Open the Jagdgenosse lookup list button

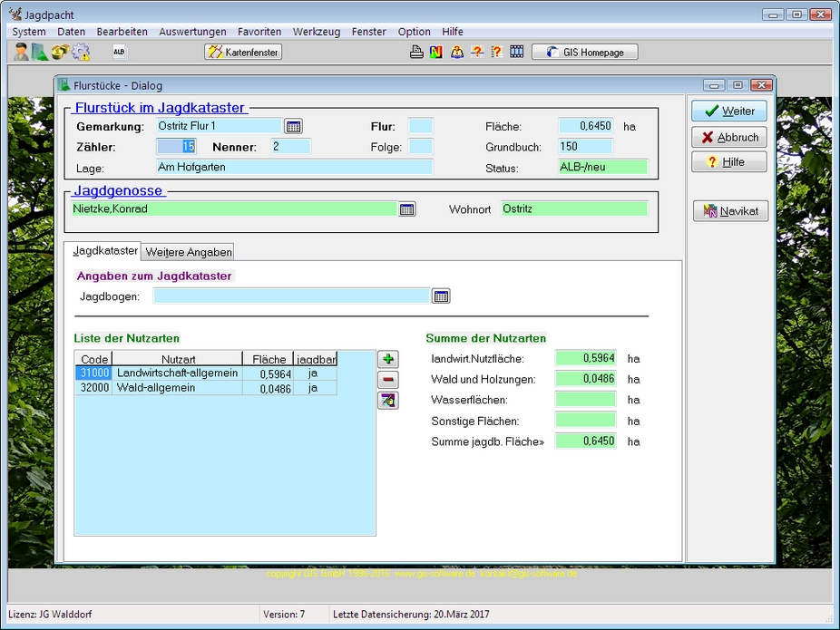click(407, 209)
